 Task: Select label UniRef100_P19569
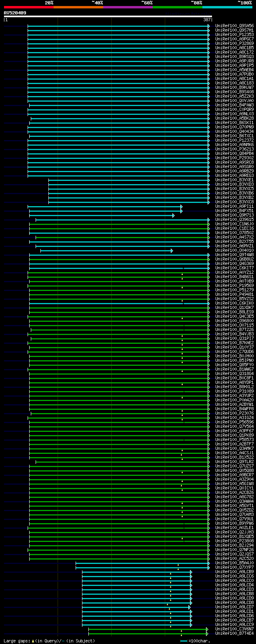[234, 285]
